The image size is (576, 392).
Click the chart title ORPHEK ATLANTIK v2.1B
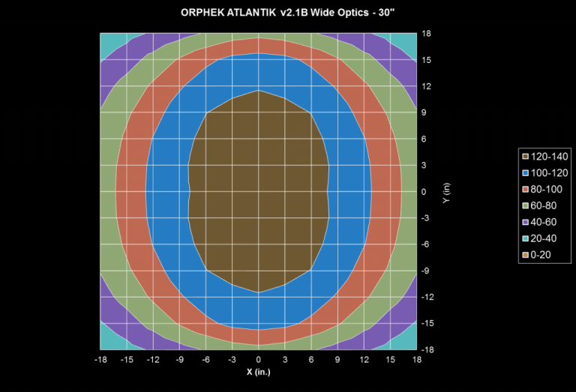[x=287, y=13]
